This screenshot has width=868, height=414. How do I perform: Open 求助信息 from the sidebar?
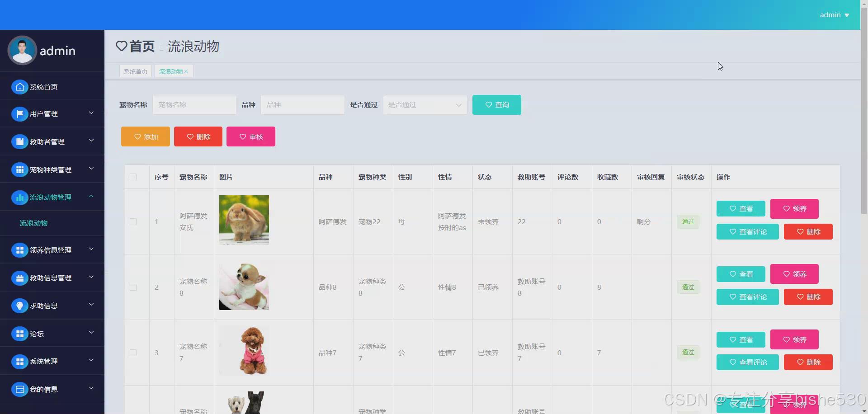(44, 306)
